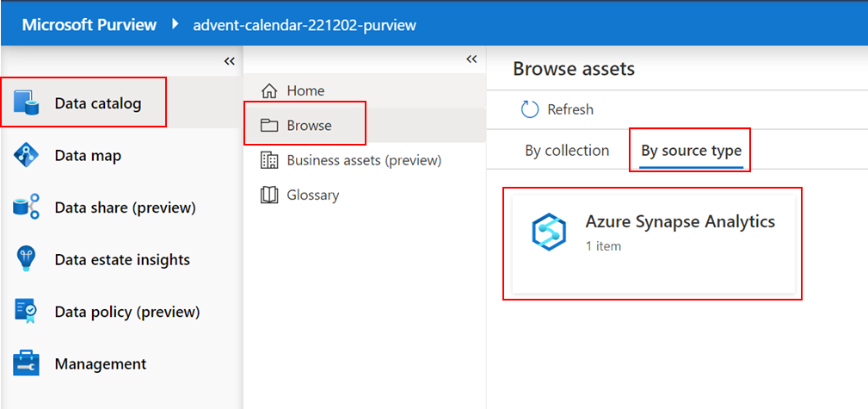The height and width of the screenshot is (409, 868).
Task: Collapse the main left navigation pane
Action: [229, 61]
